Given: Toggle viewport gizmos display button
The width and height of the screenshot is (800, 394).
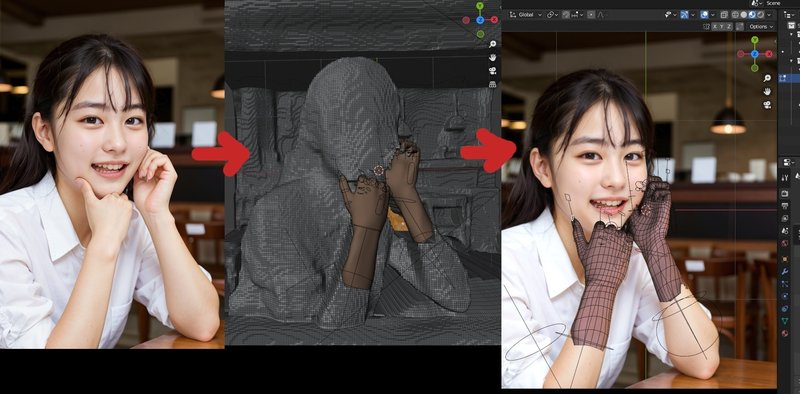Looking at the screenshot, I should point(684,14).
